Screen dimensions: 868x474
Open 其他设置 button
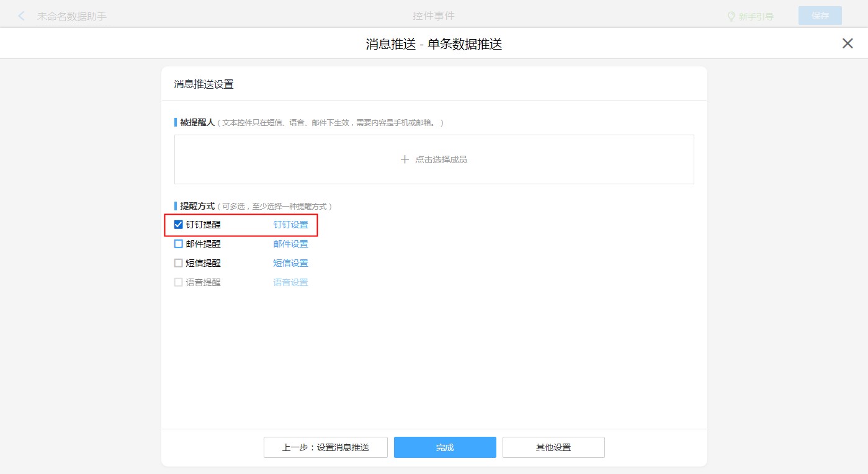tap(553, 447)
